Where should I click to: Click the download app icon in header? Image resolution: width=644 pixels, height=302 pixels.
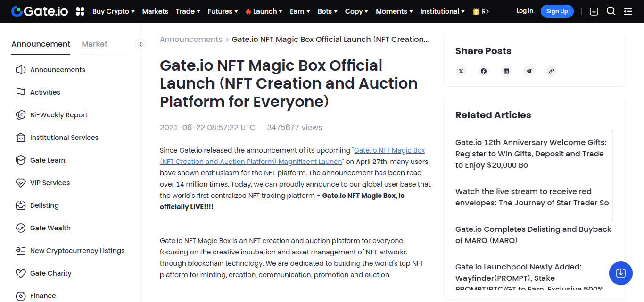pos(594,11)
